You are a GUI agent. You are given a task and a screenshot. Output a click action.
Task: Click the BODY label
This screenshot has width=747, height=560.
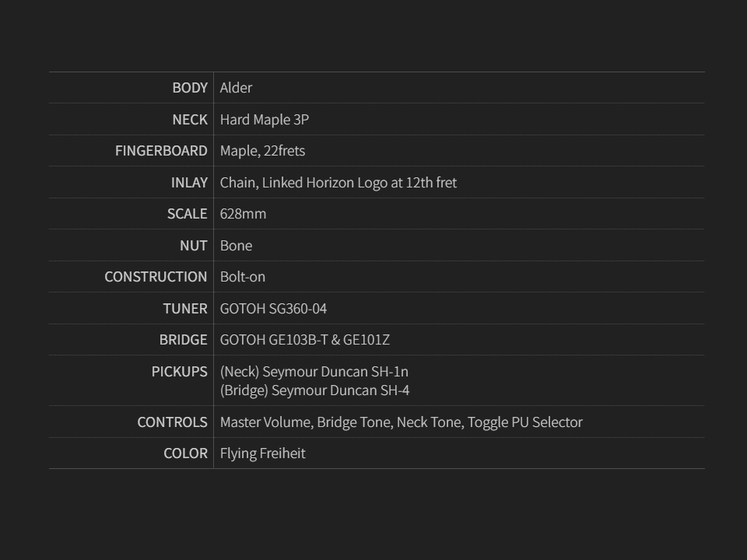190,88
